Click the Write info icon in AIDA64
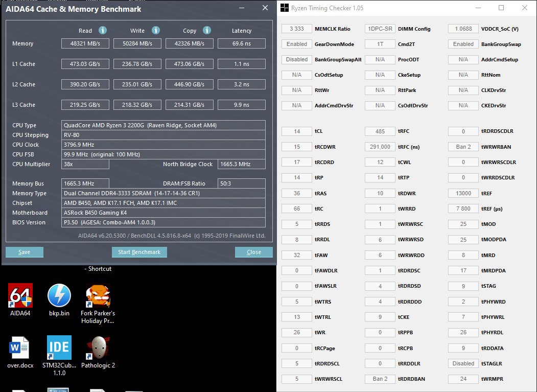537x392 pixels. click(x=155, y=30)
